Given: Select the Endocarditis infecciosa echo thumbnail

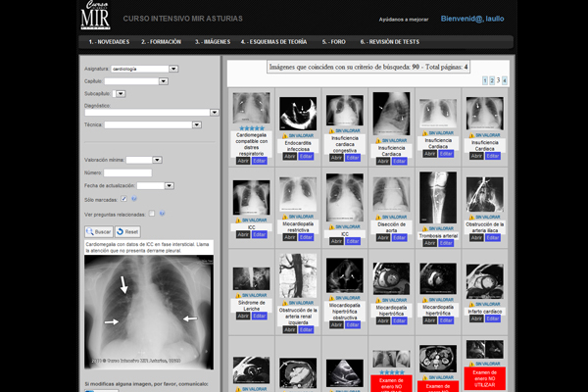Looking at the screenshot, I should click(298, 114).
